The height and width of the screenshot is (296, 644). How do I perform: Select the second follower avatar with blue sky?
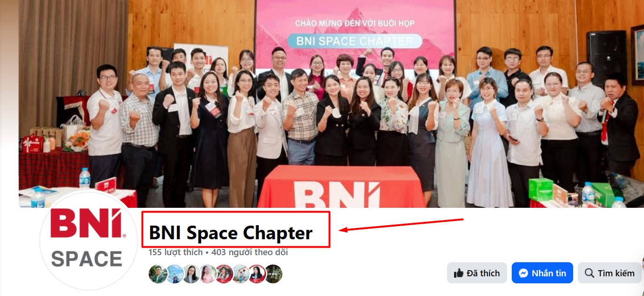[174, 274]
